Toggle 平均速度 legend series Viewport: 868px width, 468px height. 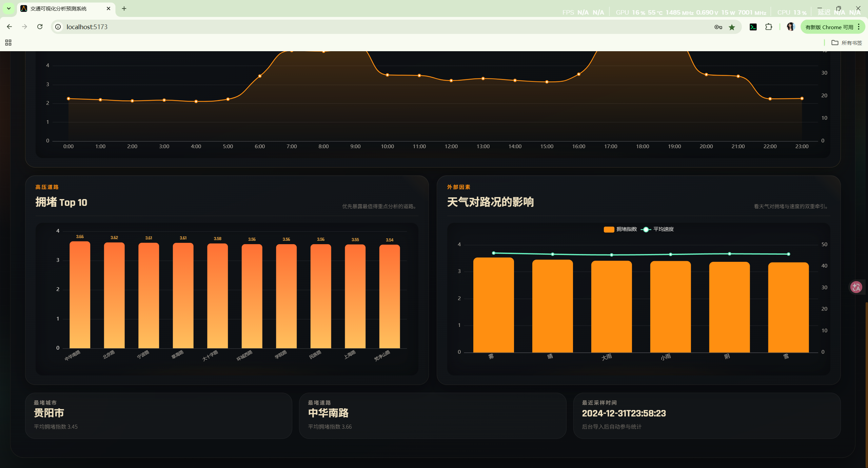click(x=658, y=229)
